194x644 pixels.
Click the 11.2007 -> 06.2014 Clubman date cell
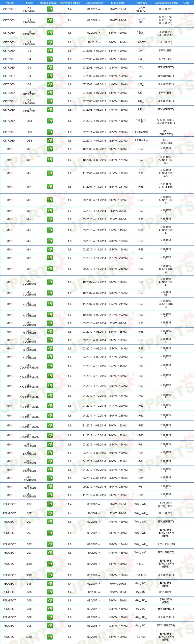point(94,304)
